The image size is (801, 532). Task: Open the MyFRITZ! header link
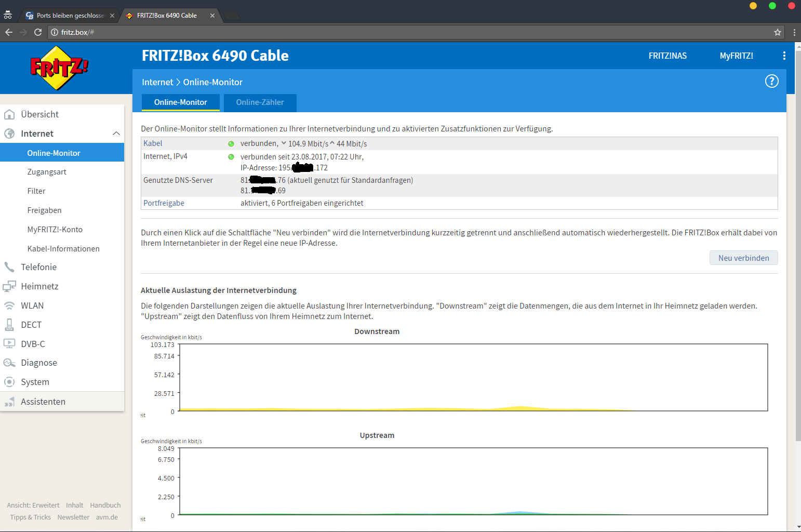(x=737, y=56)
